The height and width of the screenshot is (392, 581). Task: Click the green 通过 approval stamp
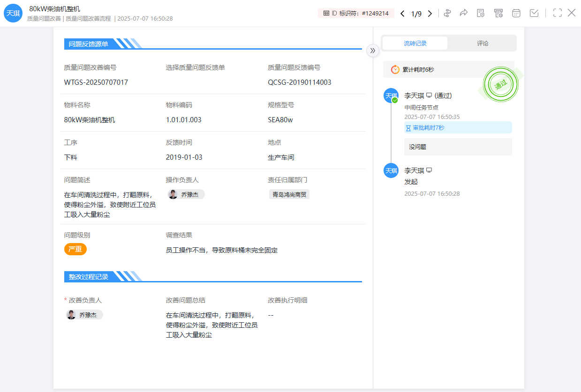coord(501,84)
